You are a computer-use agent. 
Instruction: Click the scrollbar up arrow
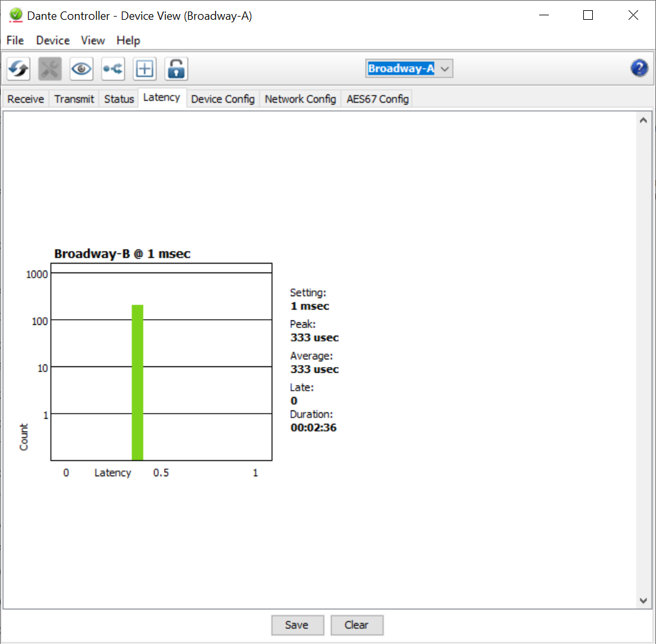tap(643, 121)
